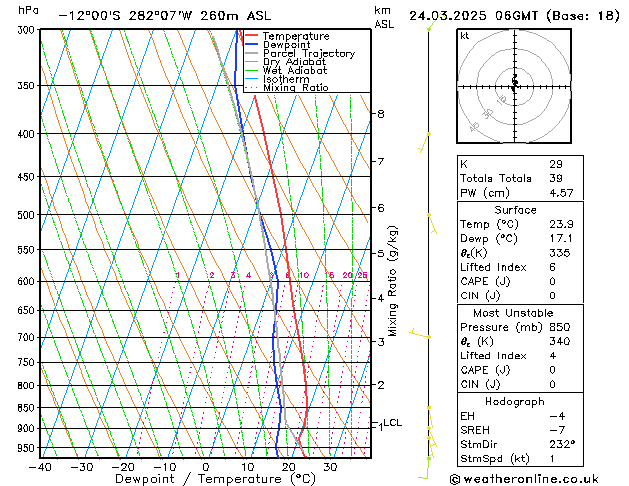Click the K index value 29
Screen dimensions: 629x486
point(556,164)
